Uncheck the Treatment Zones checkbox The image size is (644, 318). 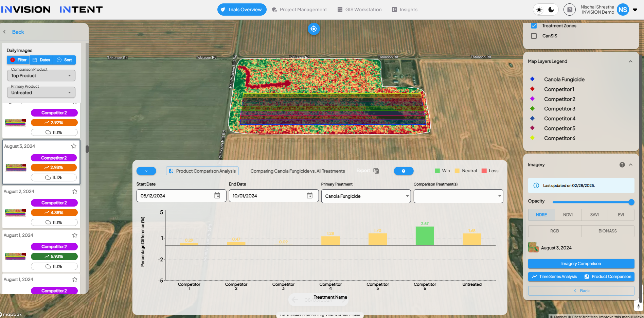(534, 26)
